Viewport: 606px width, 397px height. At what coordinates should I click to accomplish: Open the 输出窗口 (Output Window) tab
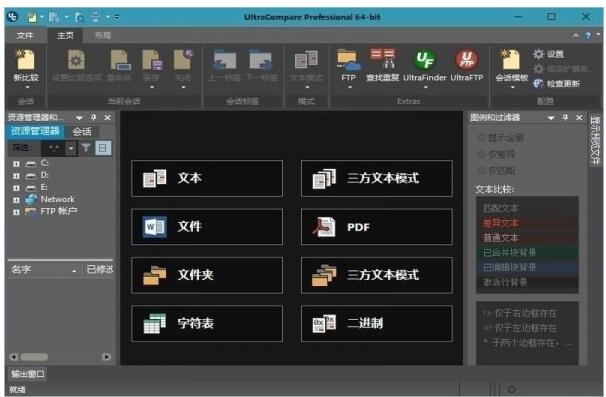point(27,374)
